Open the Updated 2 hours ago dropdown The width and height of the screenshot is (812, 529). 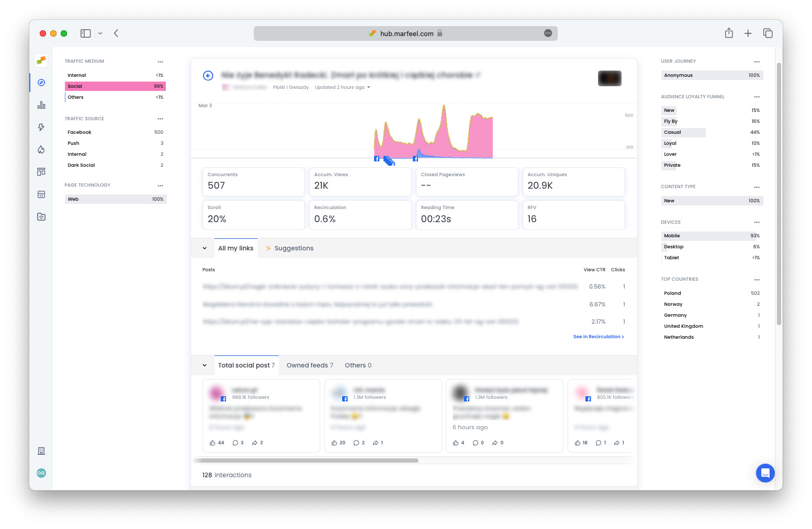point(342,87)
